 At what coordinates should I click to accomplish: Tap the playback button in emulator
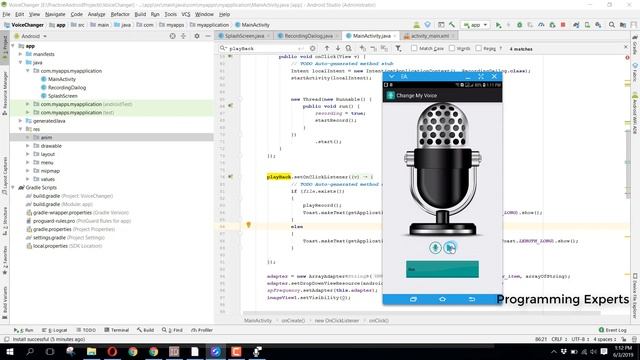click(x=450, y=247)
